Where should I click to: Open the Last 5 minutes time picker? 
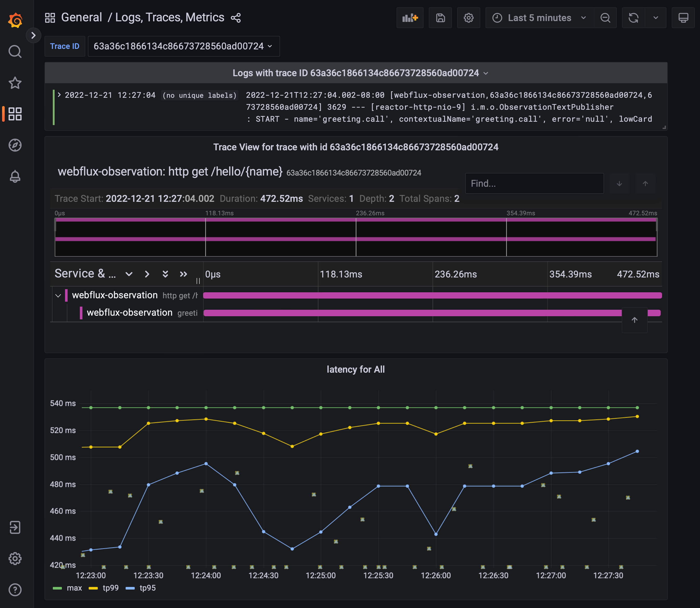(x=539, y=18)
